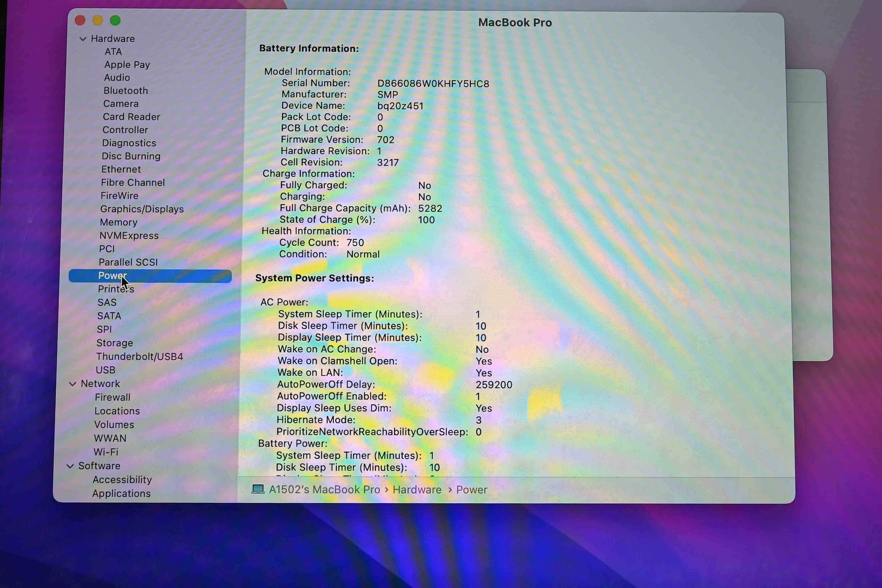Select the highlighted Power entry

(x=150, y=276)
